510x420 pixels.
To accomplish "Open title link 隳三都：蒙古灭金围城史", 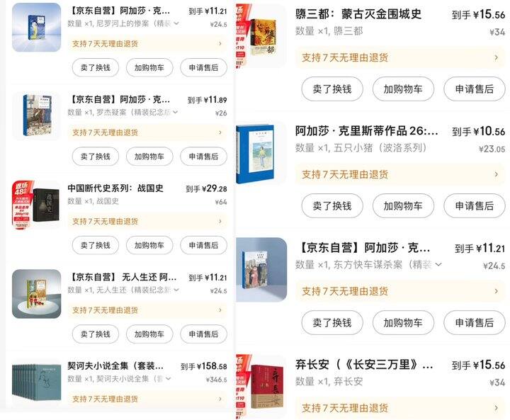I will pyautogui.click(x=358, y=14).
